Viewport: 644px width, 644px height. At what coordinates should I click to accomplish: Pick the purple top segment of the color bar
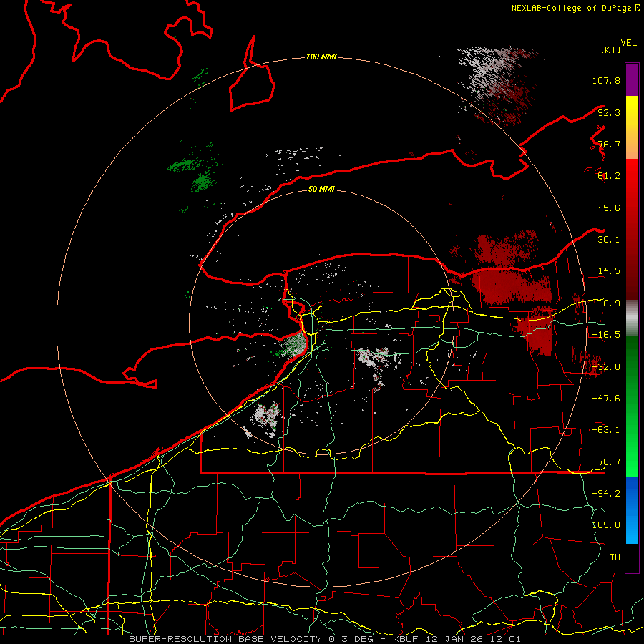click(x=632, y=79)
